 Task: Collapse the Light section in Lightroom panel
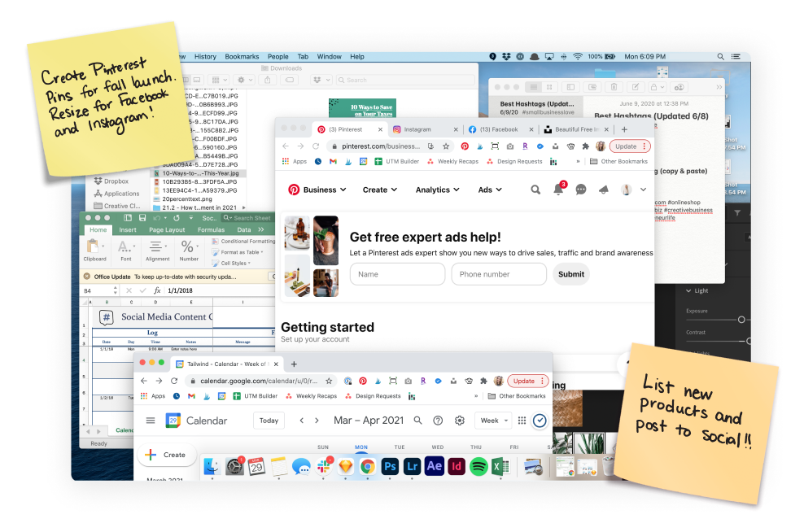click(688, 290)
